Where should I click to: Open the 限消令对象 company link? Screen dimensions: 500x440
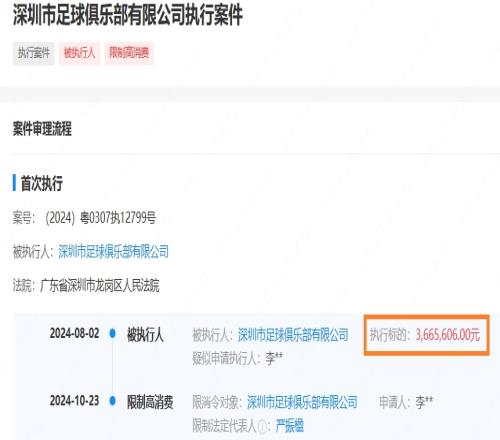click(302, 402)
